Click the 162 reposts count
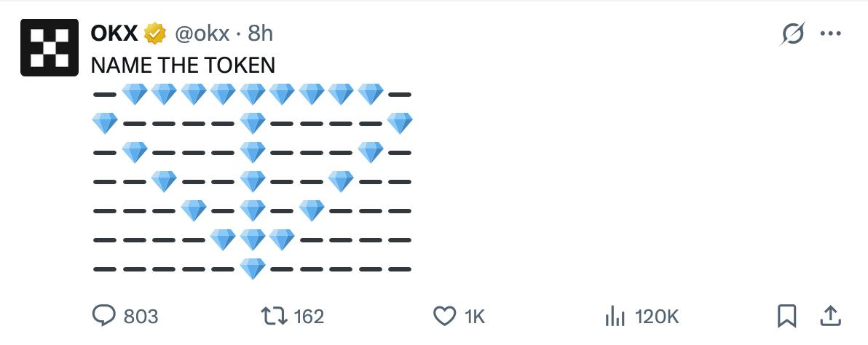Viewport: 868px width, 345px height. pyautogui.click(x=308, y=317)
